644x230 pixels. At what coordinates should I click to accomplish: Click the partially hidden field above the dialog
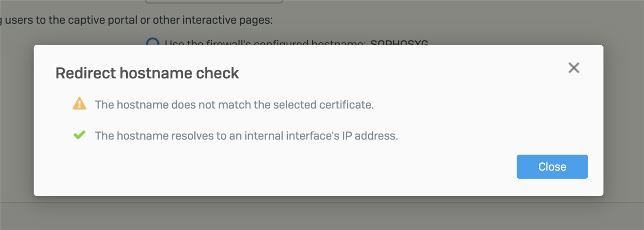tap(214, 2)
